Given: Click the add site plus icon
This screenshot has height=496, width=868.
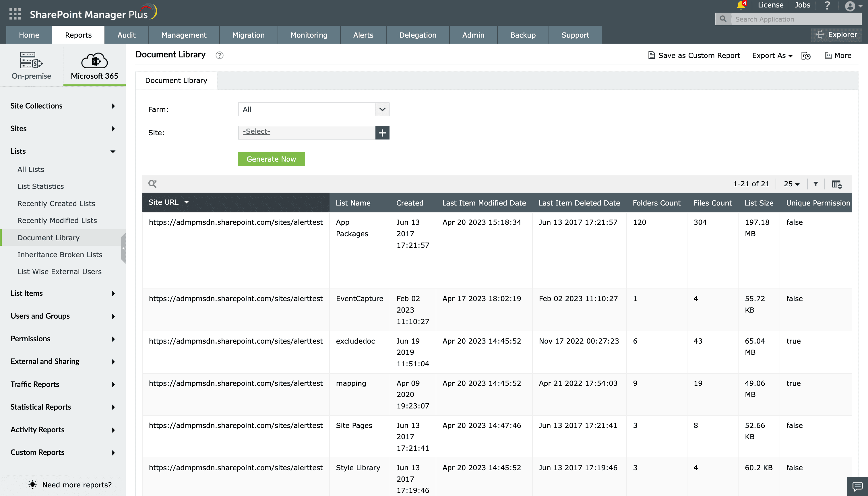Looking at the screenshot, I should click(382, 133).
